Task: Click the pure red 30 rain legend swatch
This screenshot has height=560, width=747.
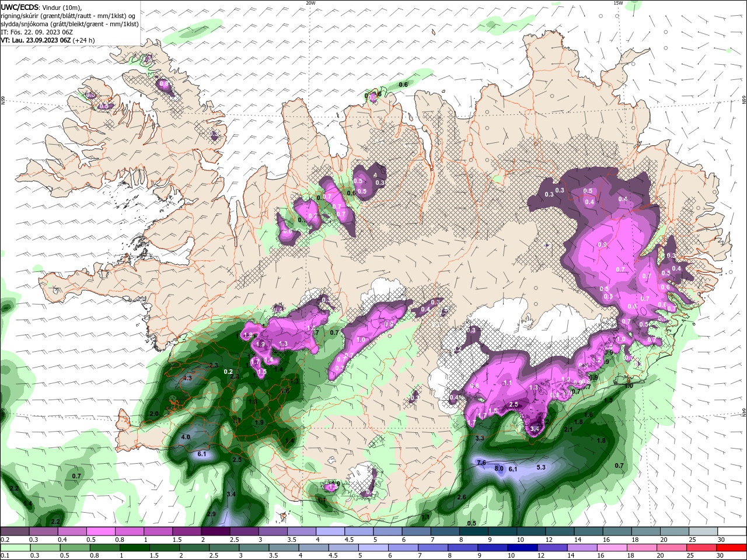Action: click(x=732, y=548)
